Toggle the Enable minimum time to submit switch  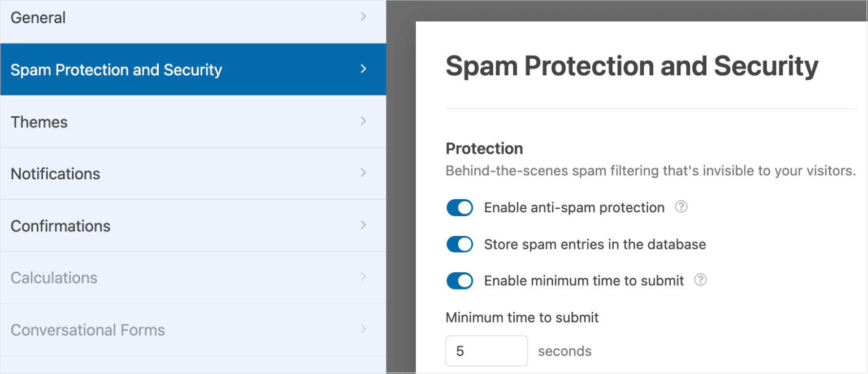(x=459, y=281)
